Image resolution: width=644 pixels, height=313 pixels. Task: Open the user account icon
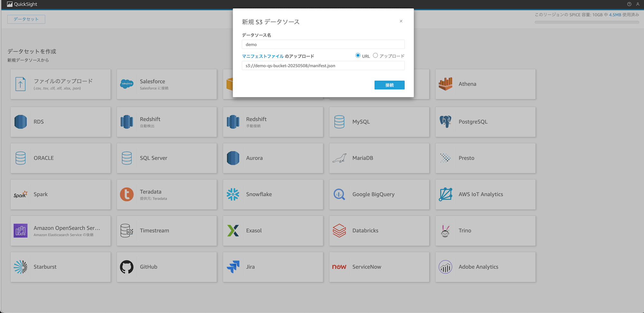[638, 4]
